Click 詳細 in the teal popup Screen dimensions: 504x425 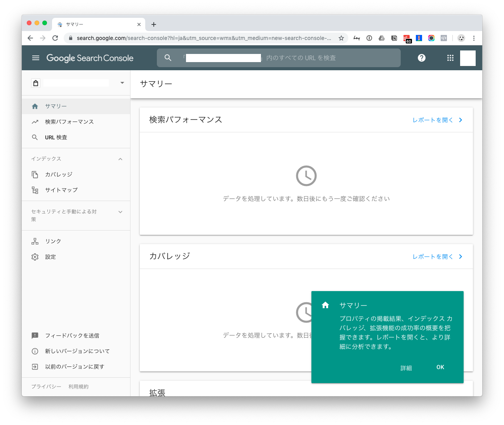coord(406,368)
